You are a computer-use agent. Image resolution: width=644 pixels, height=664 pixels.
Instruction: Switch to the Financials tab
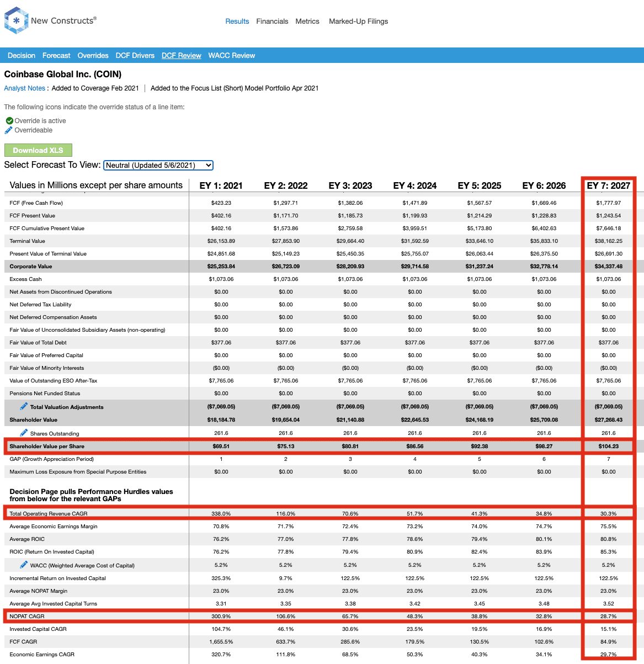tap(272, 22)
